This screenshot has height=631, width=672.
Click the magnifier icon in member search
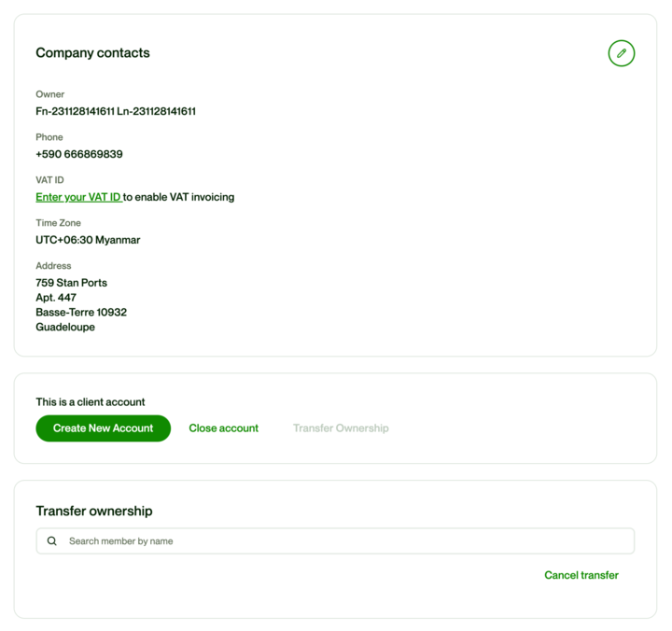52,541
